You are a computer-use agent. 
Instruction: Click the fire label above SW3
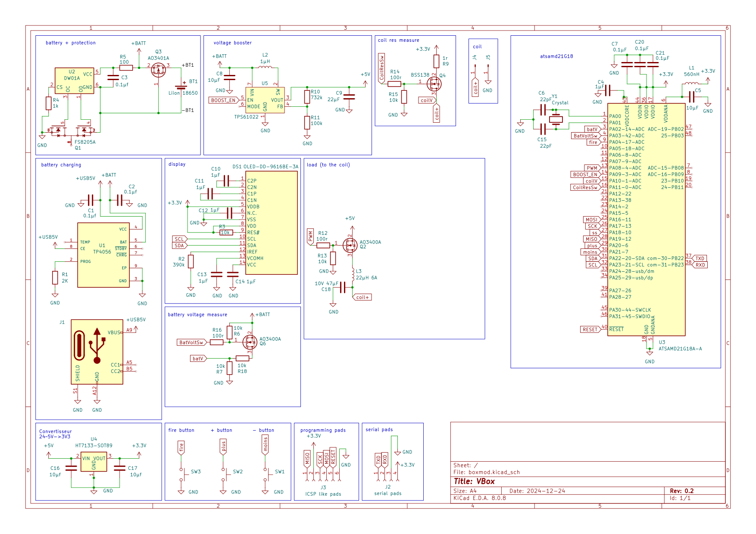click(181, 448)
